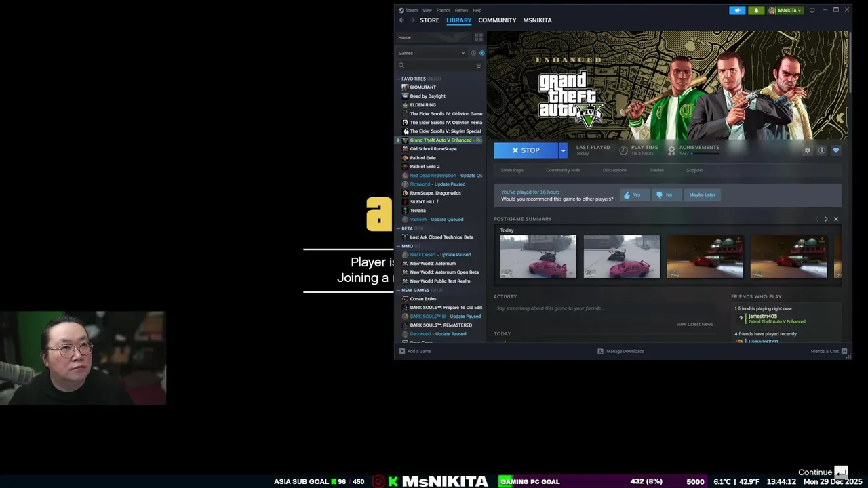Collapse the MMO category
868x488 pixels.
tap(399, 246)
